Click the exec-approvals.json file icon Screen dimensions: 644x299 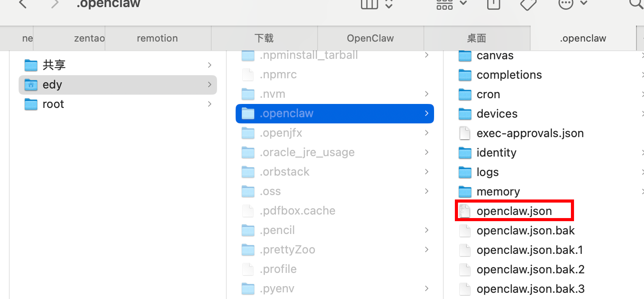(x=465, y=133)
